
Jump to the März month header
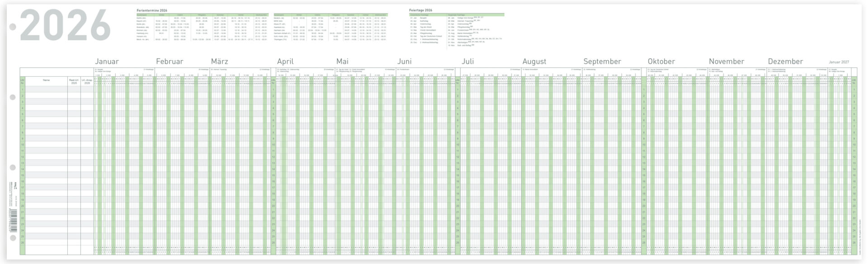click(219, 61)
